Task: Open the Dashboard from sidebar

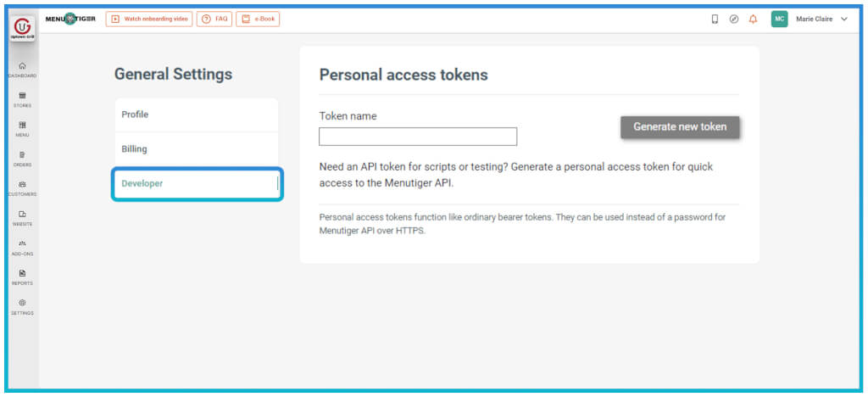Action: (x=22, y=70)
